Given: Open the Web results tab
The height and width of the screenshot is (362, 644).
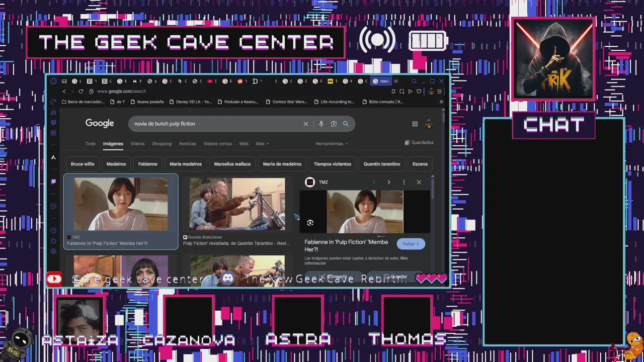Looking at the screenshot, I should [x=244, y=144].
